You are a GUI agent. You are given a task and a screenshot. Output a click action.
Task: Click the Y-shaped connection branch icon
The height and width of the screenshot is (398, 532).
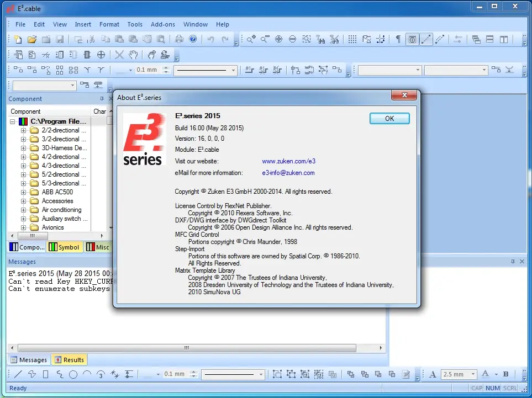[x=87, y=70]
